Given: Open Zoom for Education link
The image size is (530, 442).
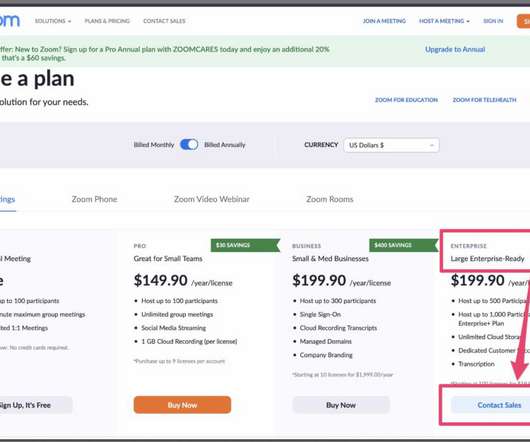Looking at the screenshot, I should click(406, 100).
